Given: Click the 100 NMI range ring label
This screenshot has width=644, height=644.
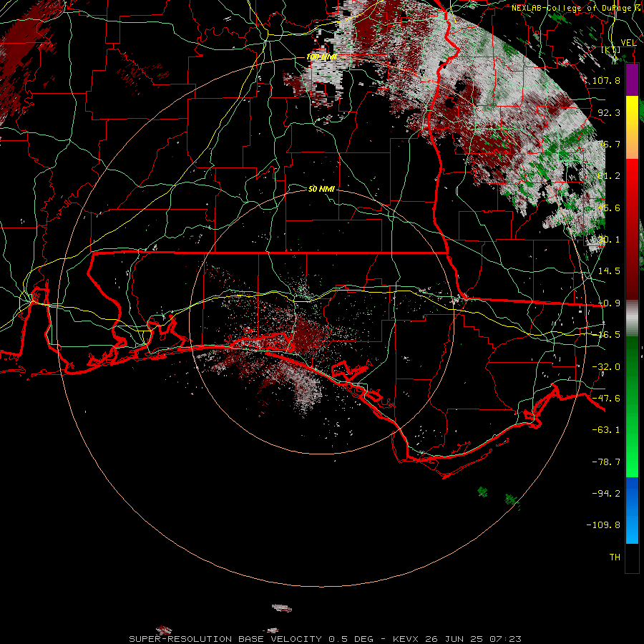Looking at the screenshot, I should coord(321,57).
